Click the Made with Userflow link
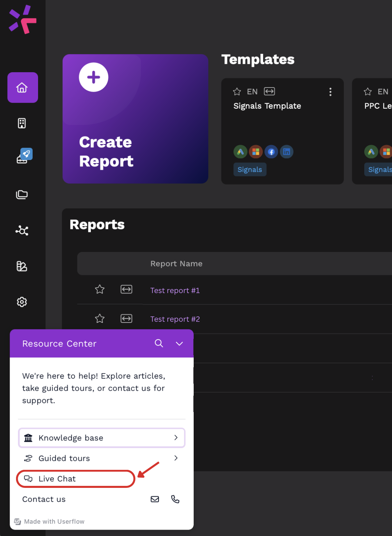This screenshot has width=392, height=536. [x=49, y=522]
